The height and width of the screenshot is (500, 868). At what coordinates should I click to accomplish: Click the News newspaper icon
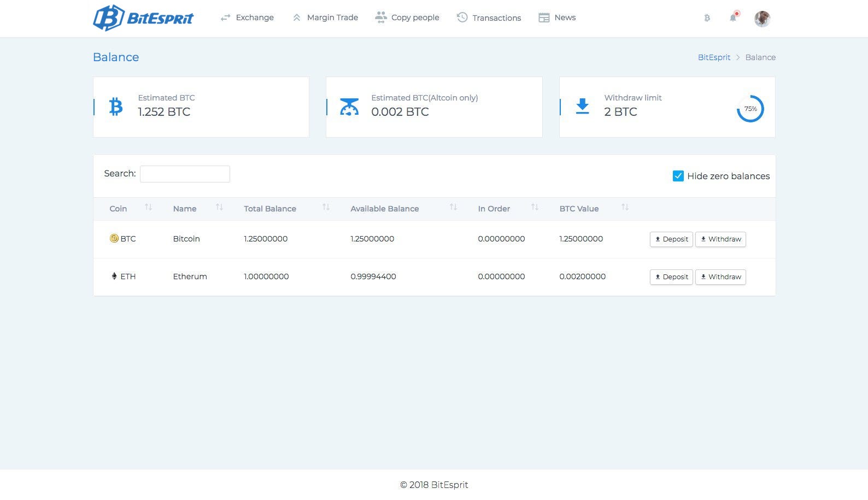[x=544, y=17]
